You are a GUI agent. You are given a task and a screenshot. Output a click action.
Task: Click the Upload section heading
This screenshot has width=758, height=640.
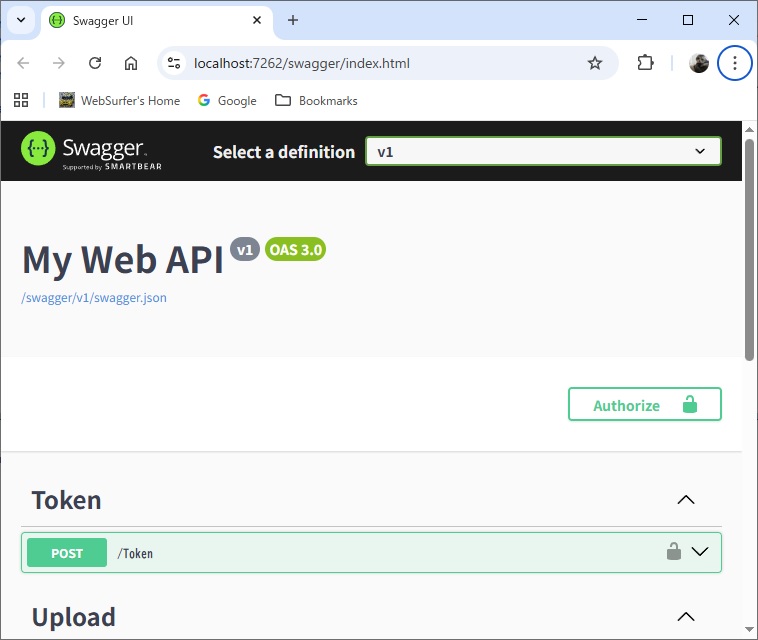(x=73, y=617)
